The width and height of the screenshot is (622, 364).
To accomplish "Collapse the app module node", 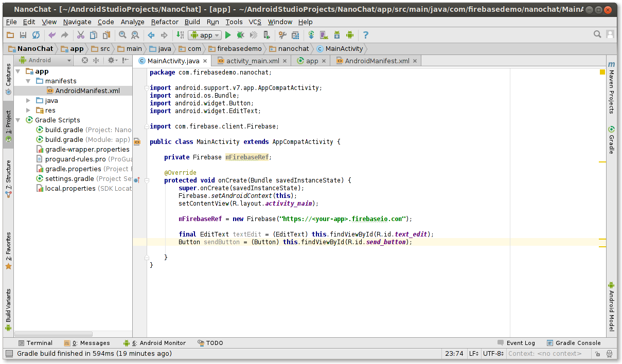I will click(19, 71).
